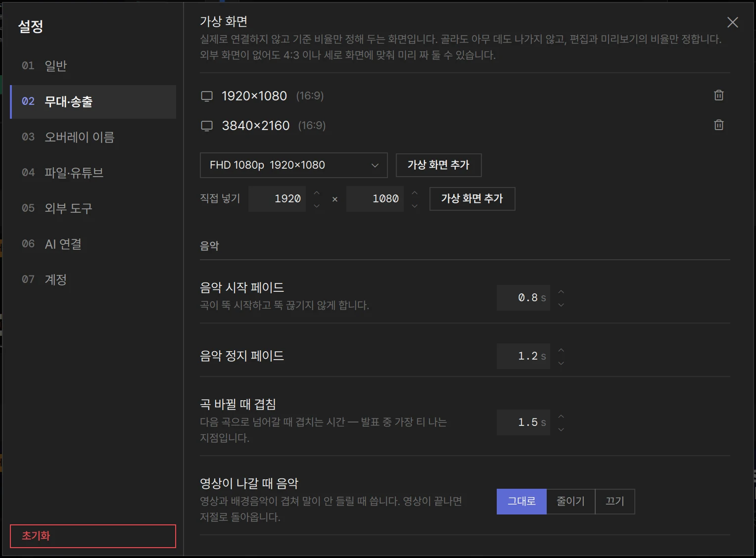Increase custom width with the up arrow
The width and height of the screenshot is (756, 558).
point(317,193)
